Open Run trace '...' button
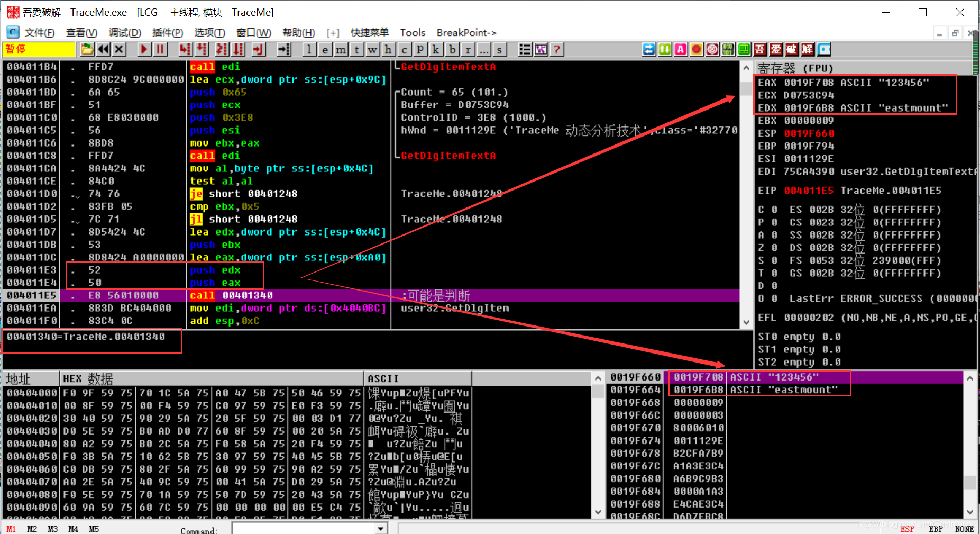Image resolution: width=980 pixels, height=534 pixels. pos(484,49)
